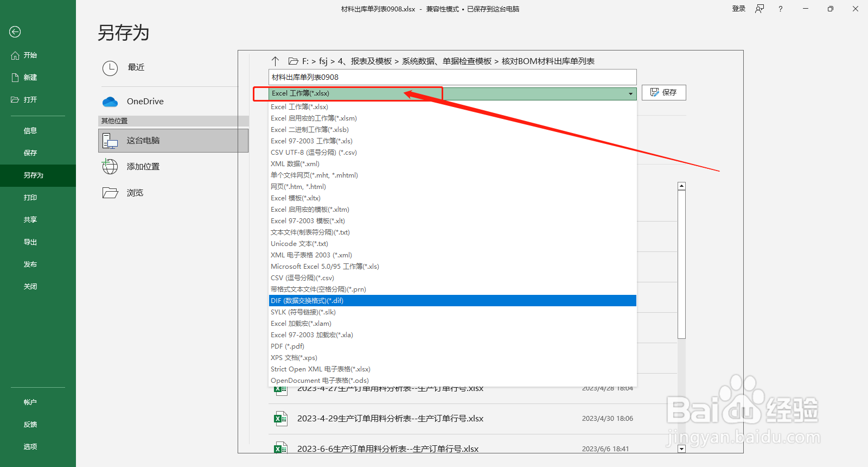
Task: Open Account (帐户) in the sidebar
Action: [38, 402]
